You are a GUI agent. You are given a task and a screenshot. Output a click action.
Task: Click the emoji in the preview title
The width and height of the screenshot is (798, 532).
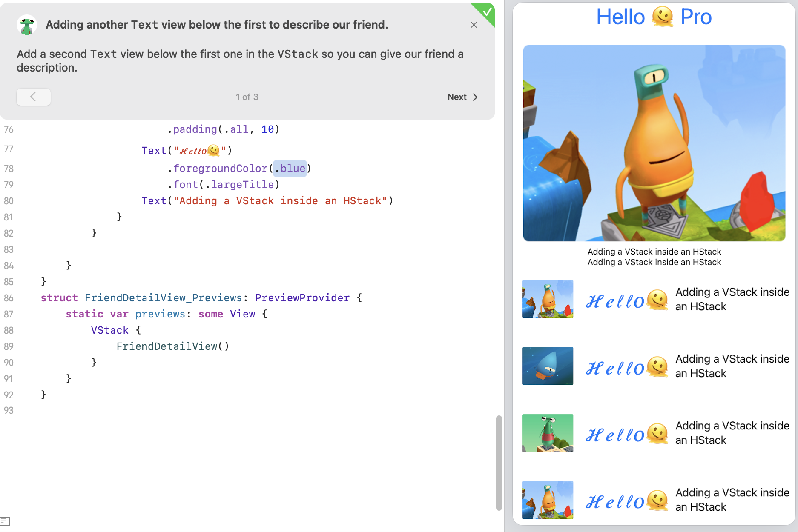[663, 17]
